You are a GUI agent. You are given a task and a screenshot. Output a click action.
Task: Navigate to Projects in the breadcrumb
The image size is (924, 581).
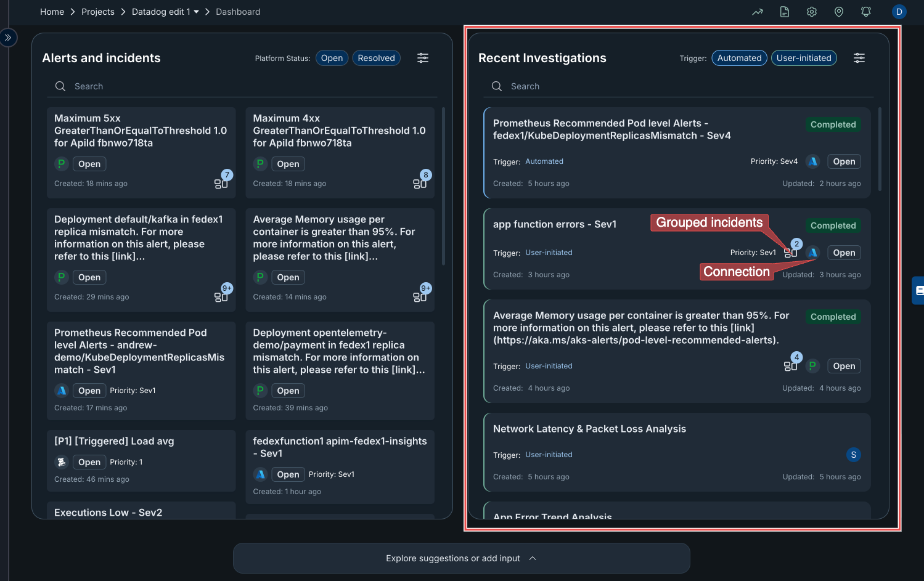(x=98, y=12)
